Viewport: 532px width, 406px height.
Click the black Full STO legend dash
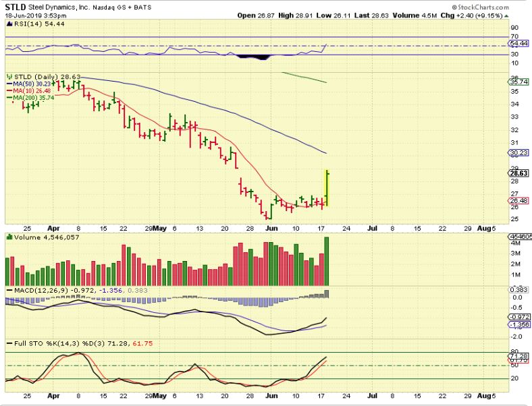tap(9, 344)
